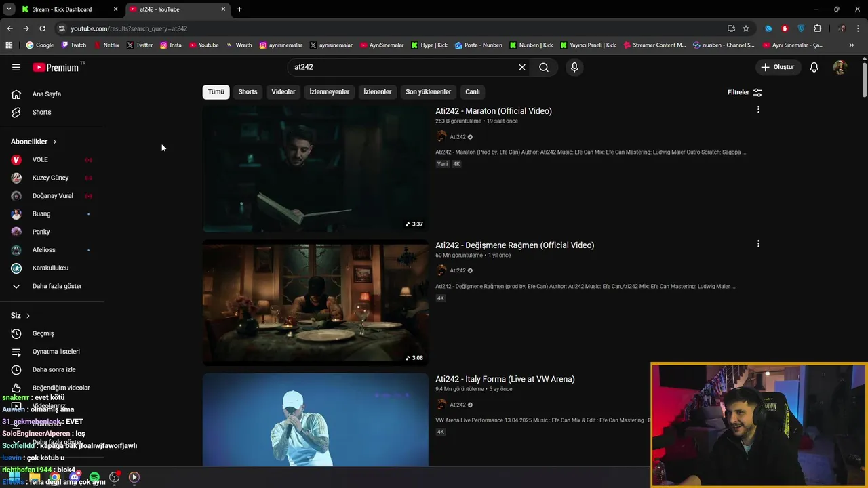
Task: Open more options for Değişmene Rağmen video
Action: click(x=758, y=244)
